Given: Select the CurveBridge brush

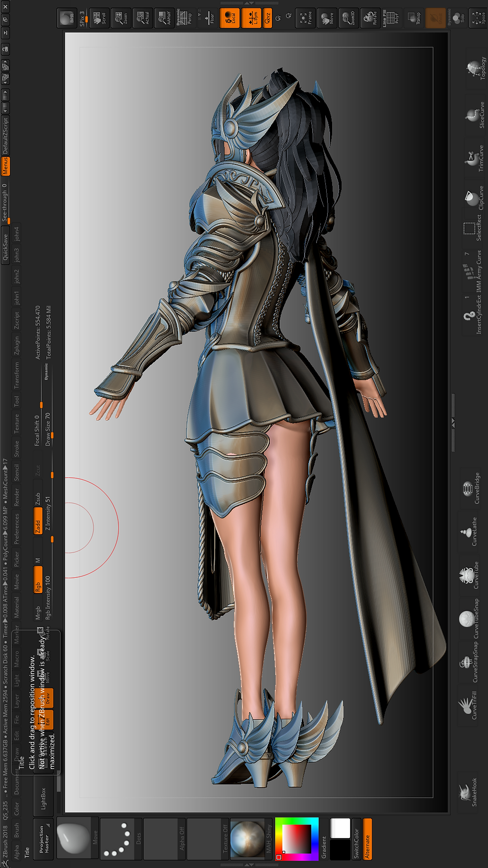Looking at the screenshot, I should point(471,488).
